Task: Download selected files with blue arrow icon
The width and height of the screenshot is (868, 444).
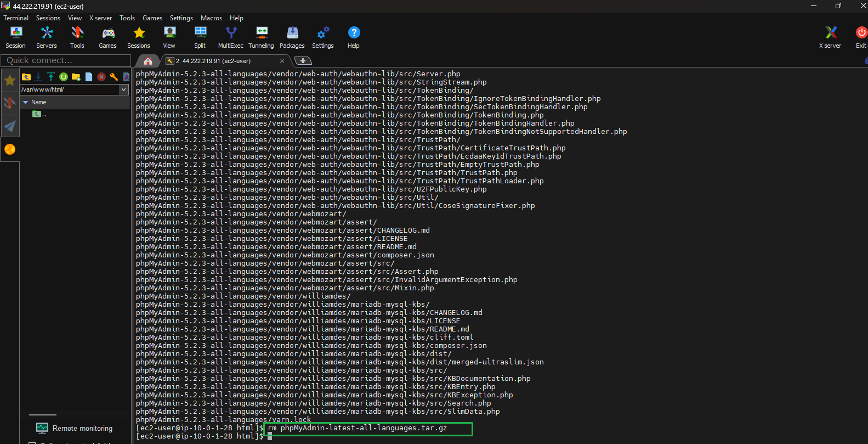Action: (38, 77)
